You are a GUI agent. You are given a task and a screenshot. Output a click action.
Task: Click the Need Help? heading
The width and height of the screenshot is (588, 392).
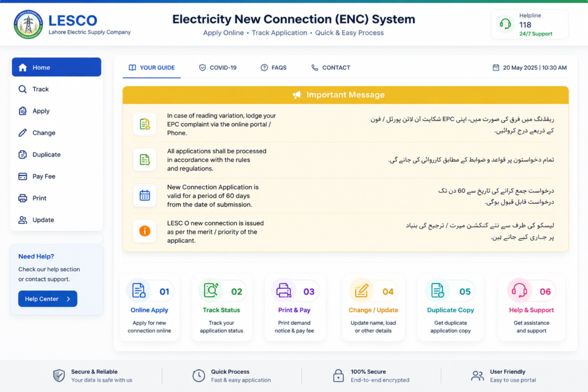(36, 257)
